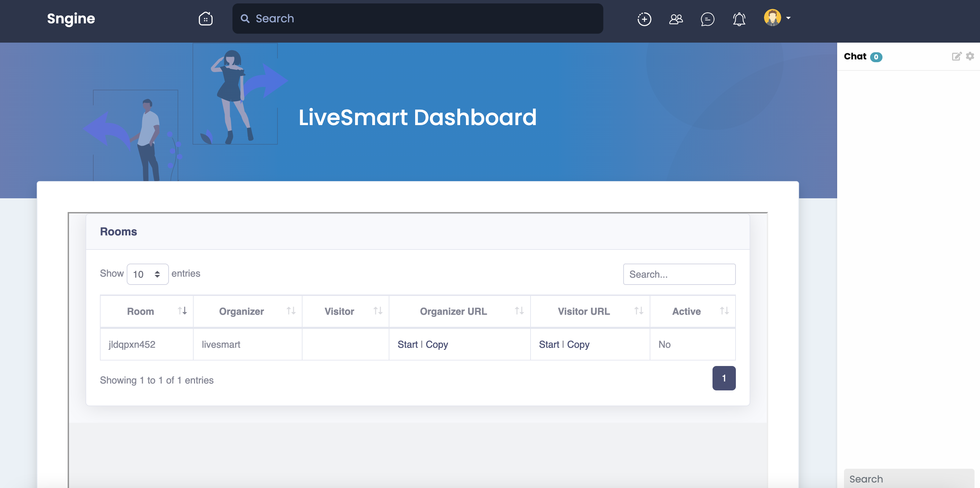
Task: Open the Show entries dropdown
Action: pyautogui.click(x=148, y=274)
